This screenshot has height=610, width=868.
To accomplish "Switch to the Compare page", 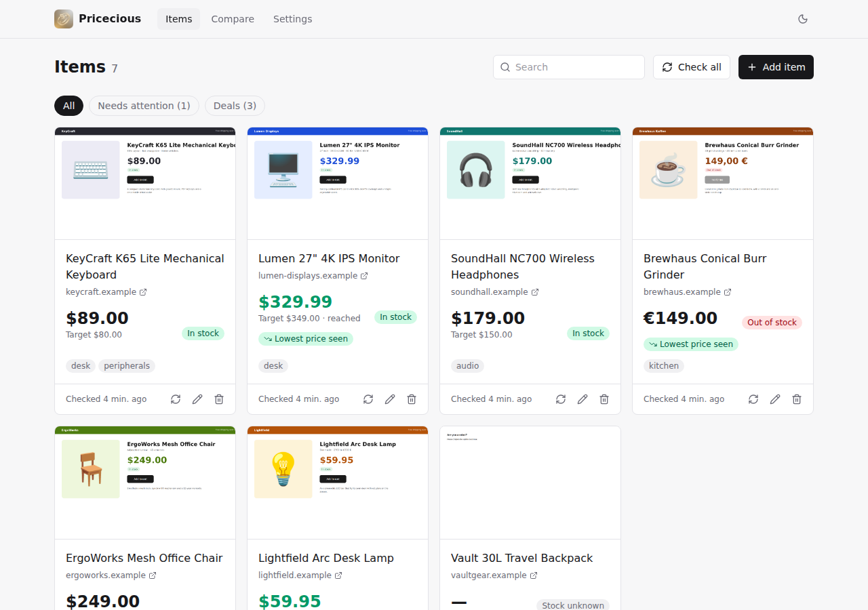I will pyautogui.click(x=233, y=19).
